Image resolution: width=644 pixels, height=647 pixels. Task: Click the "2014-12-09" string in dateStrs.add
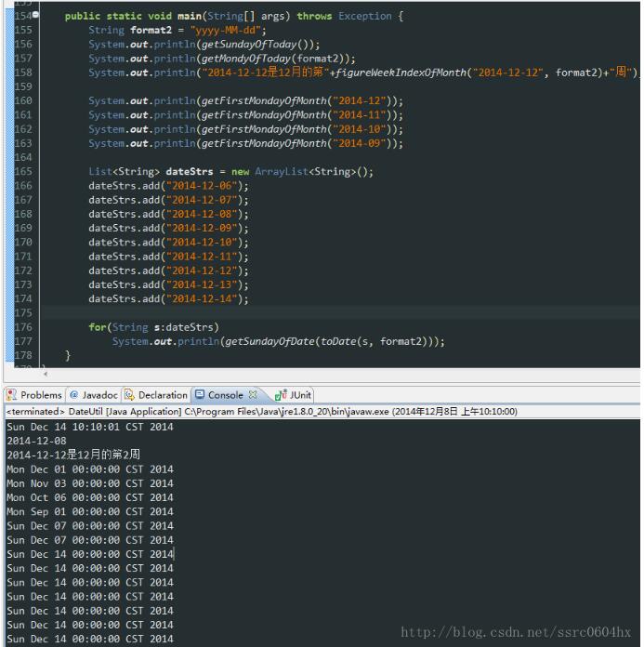pyautogui.click(x=202, y=228)
